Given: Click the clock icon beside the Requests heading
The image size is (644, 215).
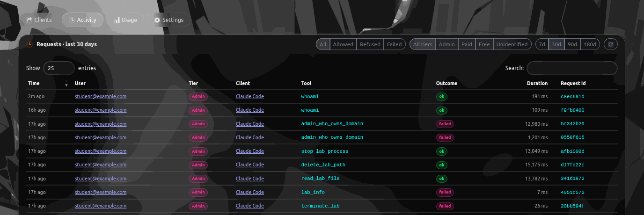Looking at the screenshot, I should tap(29, 44).
